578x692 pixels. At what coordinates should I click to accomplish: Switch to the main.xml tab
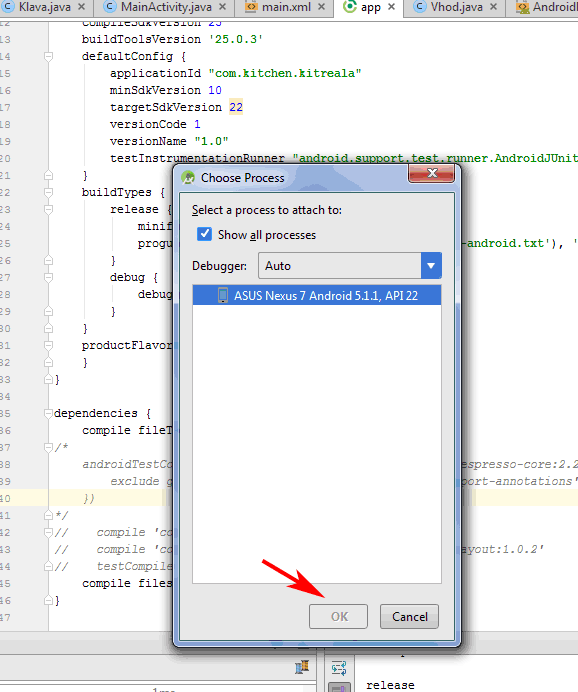click(286, 7)
